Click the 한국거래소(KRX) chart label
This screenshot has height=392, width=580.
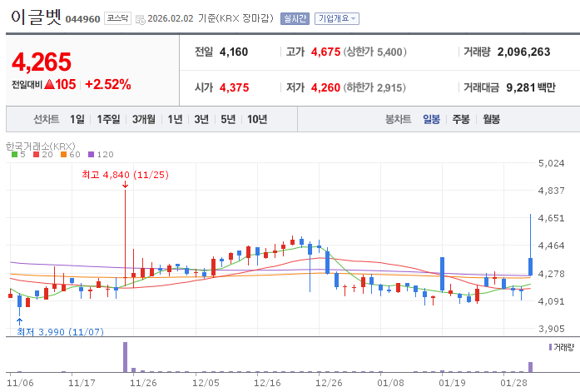40,146
